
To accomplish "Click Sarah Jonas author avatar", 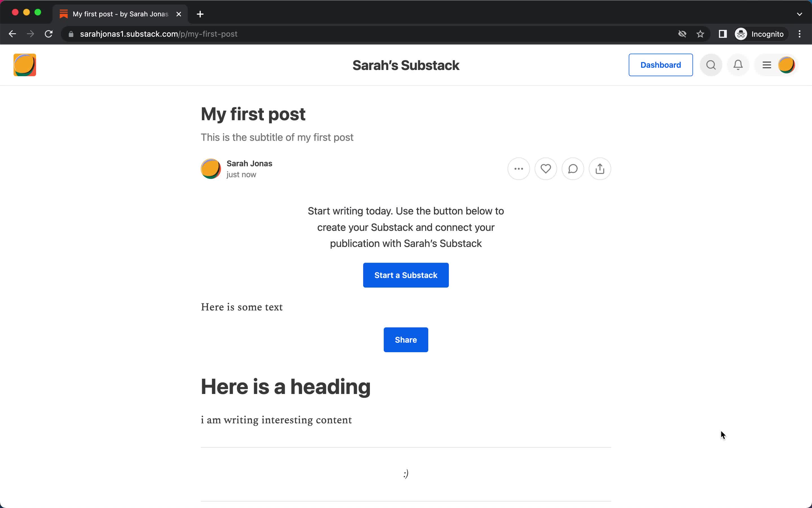I will click(x=211, y=169).
